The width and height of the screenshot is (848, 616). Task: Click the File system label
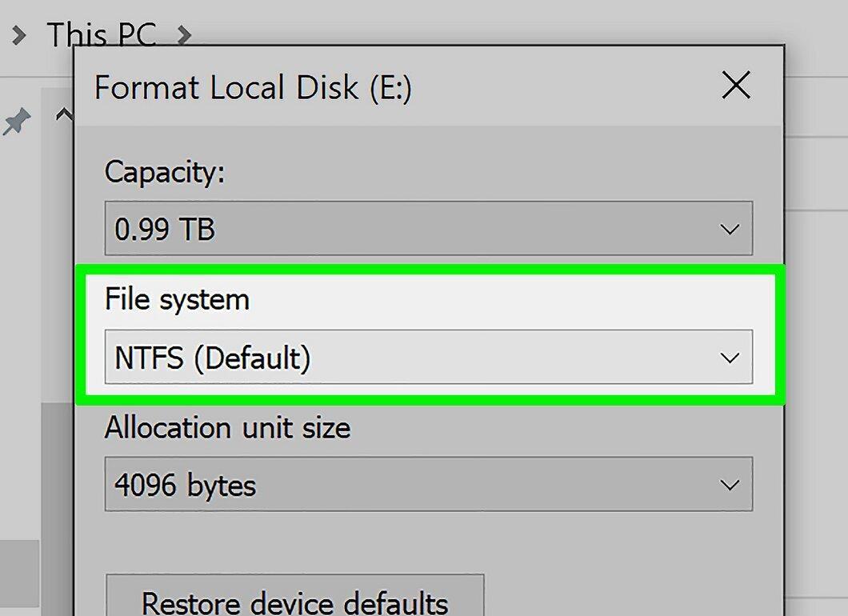point(177,299)
